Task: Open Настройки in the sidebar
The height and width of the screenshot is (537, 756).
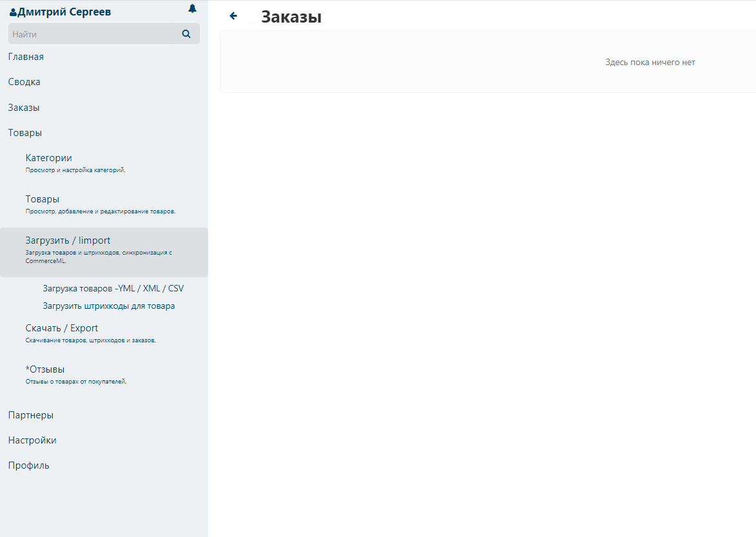Action: coord(32,440)
